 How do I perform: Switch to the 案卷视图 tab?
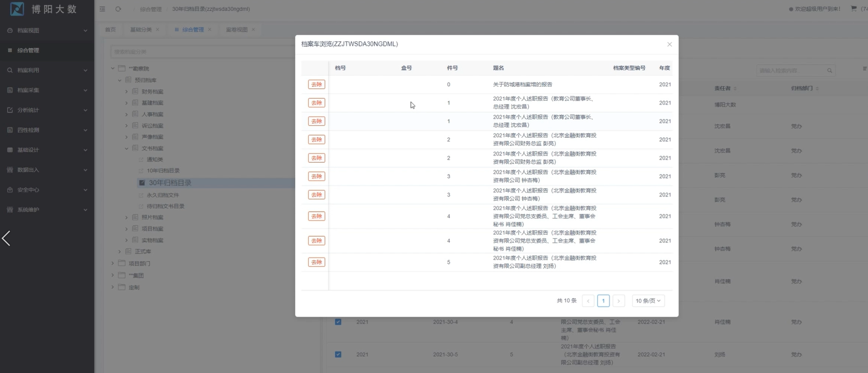pos(237,30)
